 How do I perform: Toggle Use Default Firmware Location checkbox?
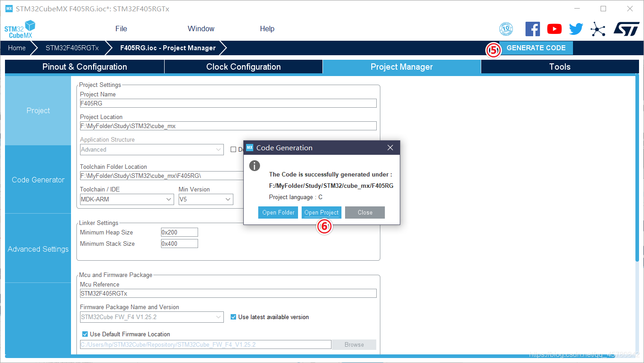click(x=85, y=334)
